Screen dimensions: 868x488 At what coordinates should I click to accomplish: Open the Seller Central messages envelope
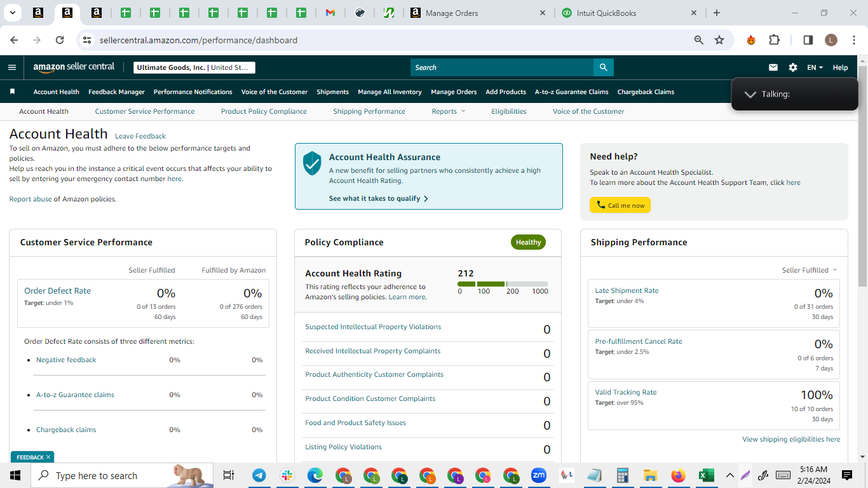tap(773, 67)
